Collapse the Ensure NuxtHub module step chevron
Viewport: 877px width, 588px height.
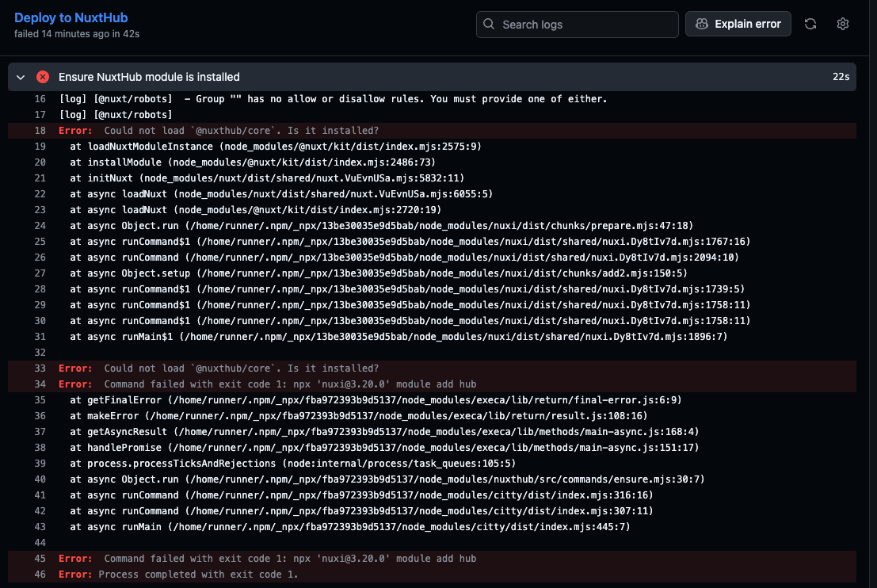click(x=21, y=77)
